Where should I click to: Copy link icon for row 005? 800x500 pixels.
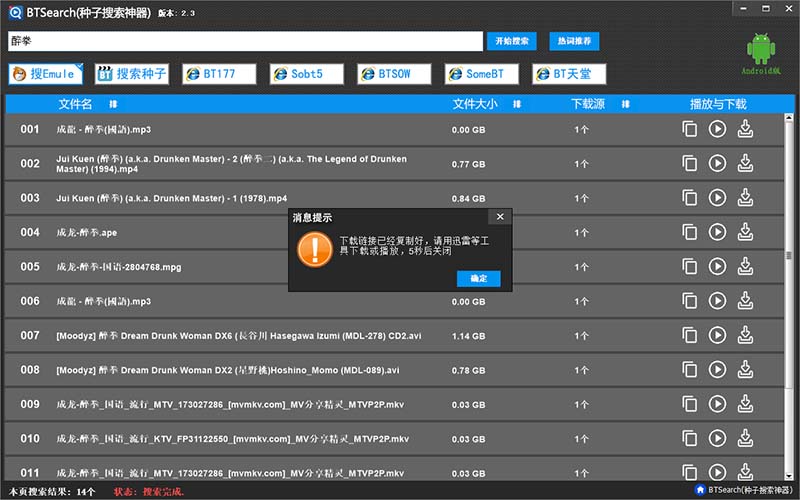(x=689, y=267)
